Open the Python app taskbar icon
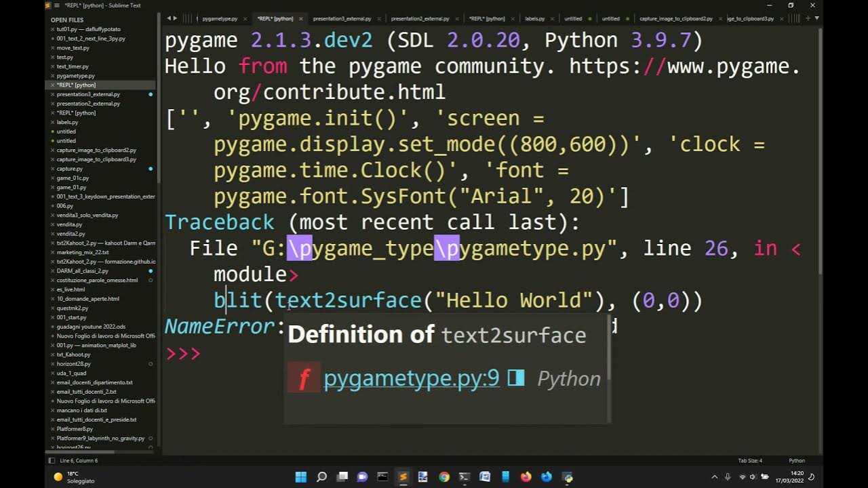This screenshot has height=488, width=868. (567, 476)
